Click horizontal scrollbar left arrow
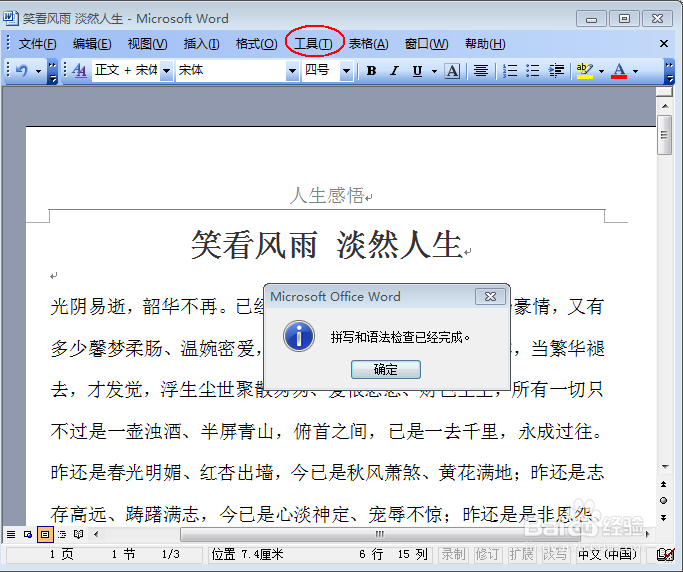Screen dimensions: 683x572 click(x=96, y=534)
